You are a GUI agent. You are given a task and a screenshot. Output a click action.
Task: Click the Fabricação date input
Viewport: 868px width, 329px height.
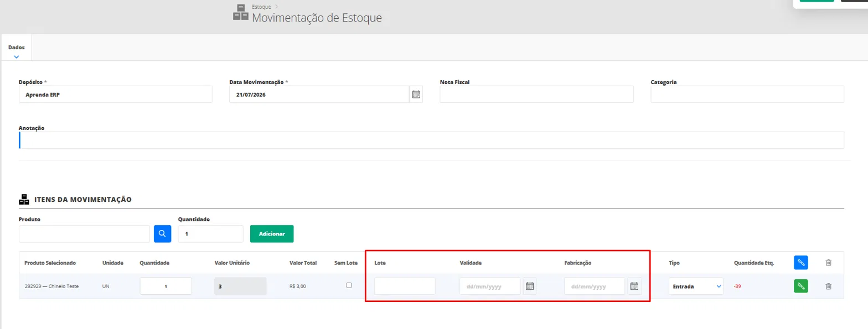[595, 286]
